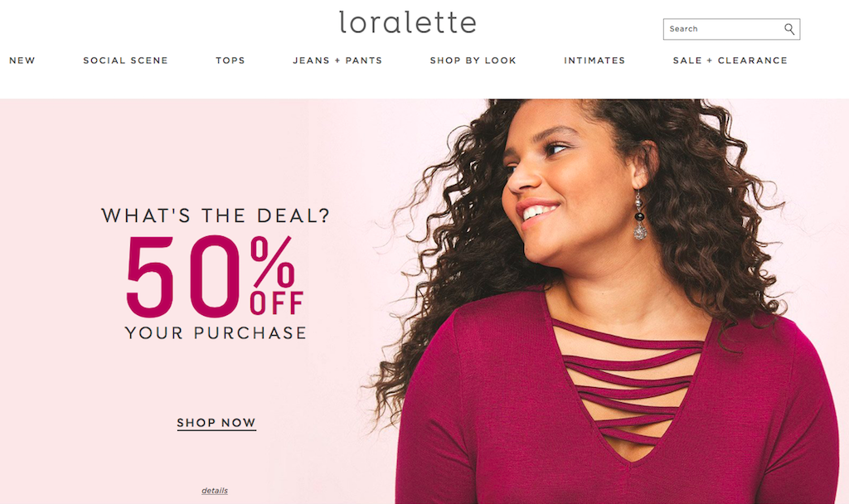View the promotion details link

(x=215, y=491)
